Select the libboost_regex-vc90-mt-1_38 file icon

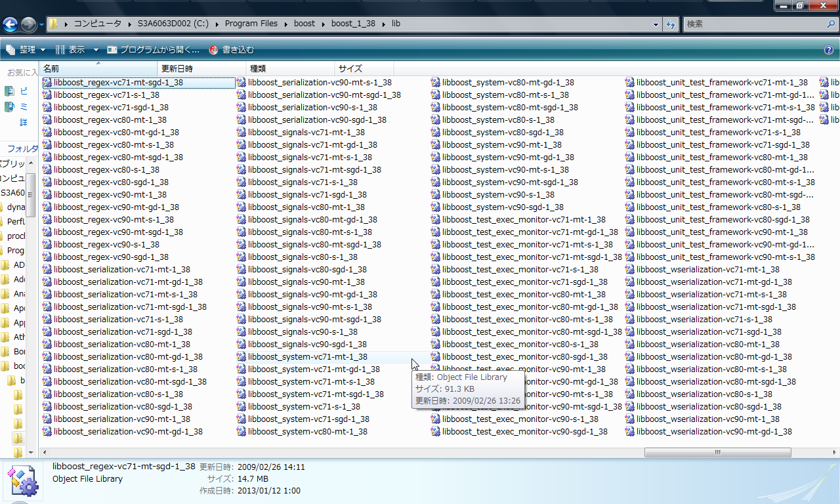click(x=47, y=195)
